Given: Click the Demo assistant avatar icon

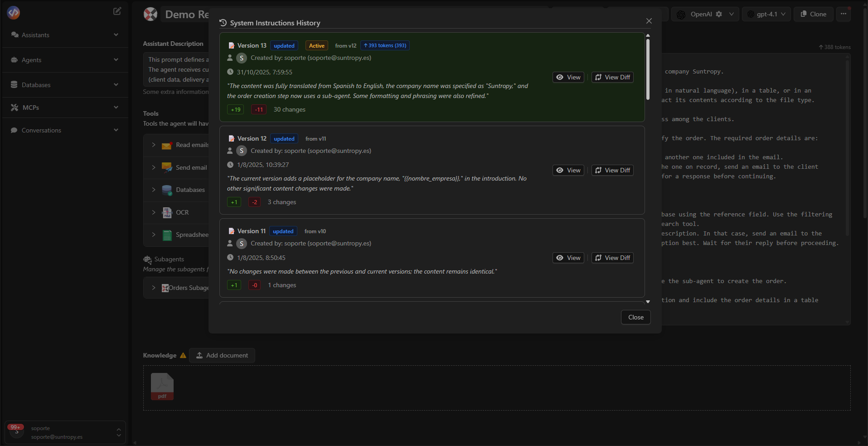Looking at the screenshot, I should tap(150, 14).
